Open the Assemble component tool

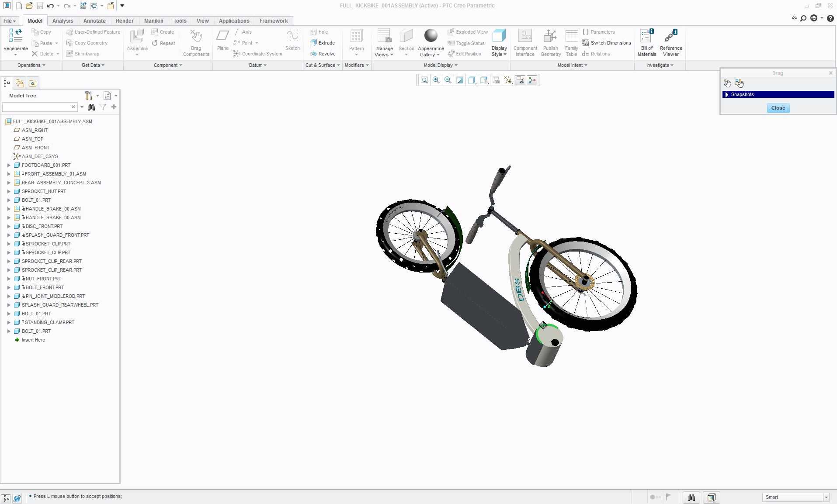pyautogui.click(x=137, y=39)
